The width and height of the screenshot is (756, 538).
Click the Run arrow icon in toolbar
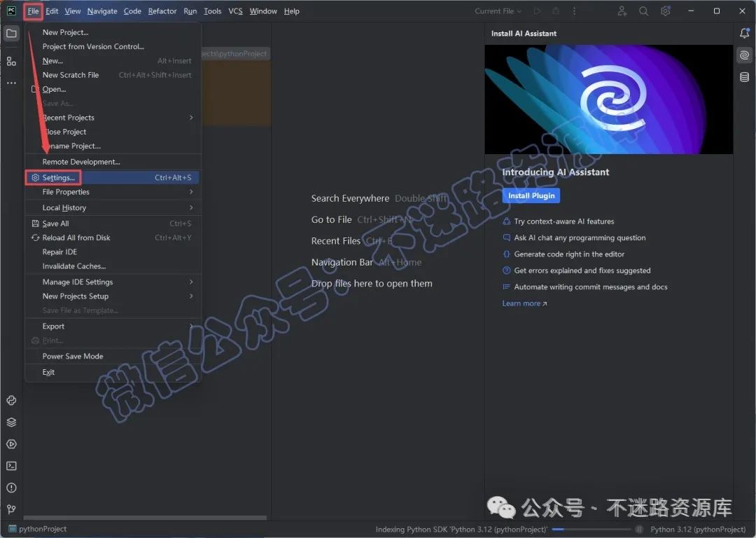pyautogui.click(x=538, y=11)
